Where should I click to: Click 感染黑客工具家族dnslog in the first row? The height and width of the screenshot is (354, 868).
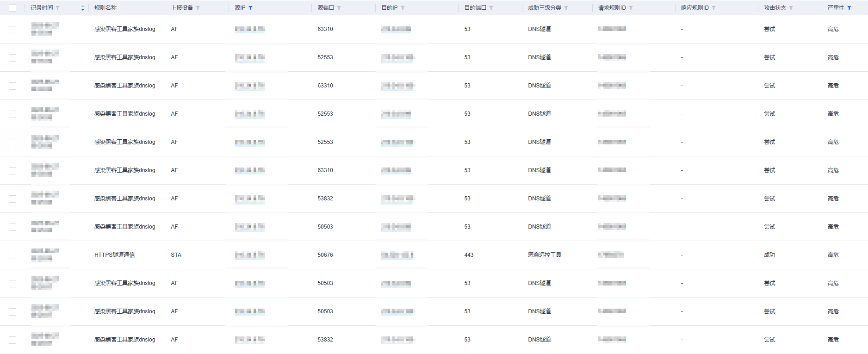(124, 29)
